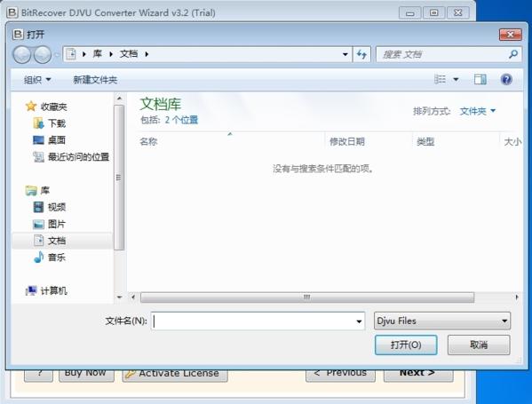Screen dimensions: 532x404
Task: Select the 视频 library icon
Action: [38, 207]
